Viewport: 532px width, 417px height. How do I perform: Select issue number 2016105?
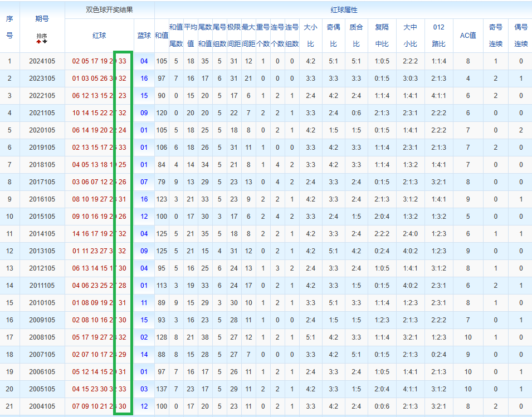click(x=42, y=199)
